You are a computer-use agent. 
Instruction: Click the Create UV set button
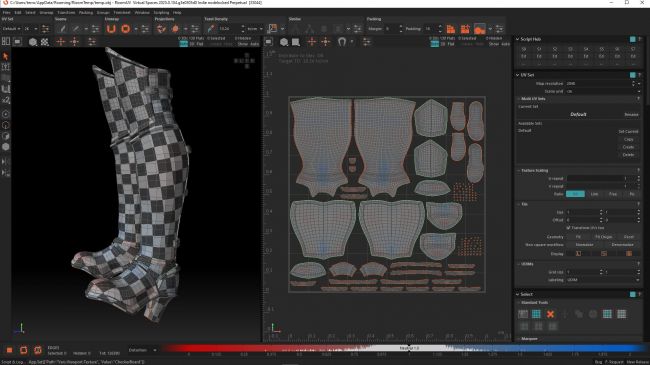point(628,147)
